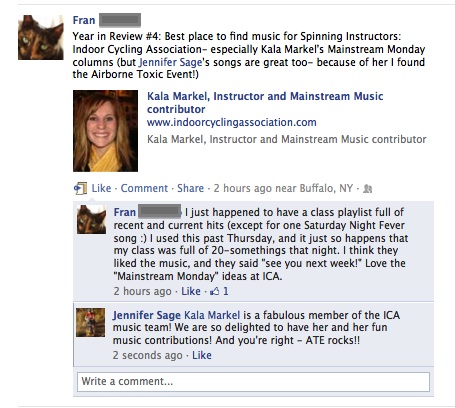The image size is (455, 408).
Task: Click the friends audience icon after Buffalo, NY
Action: pos(367,189)
